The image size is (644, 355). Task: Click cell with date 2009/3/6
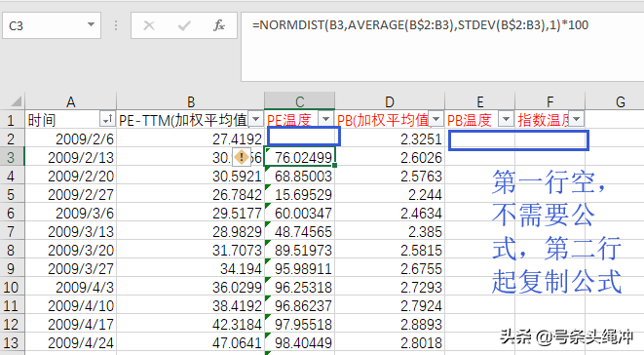click(x=71, y=213)
